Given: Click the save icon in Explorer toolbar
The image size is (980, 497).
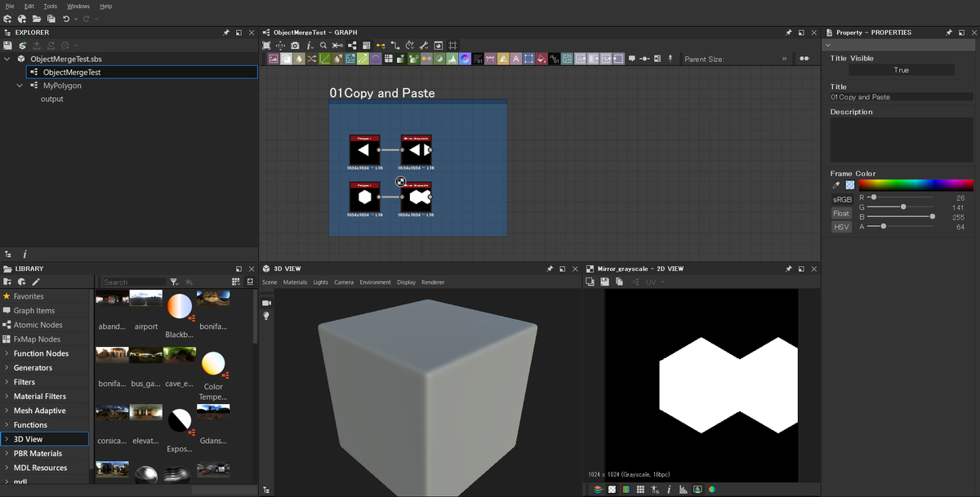Looking at the screenshot, I should point(7,45).
